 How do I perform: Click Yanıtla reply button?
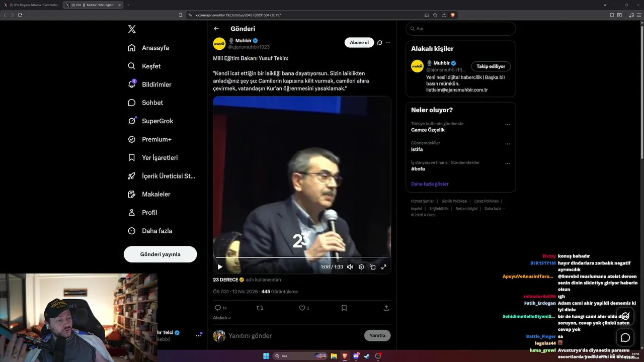[377, 335]
